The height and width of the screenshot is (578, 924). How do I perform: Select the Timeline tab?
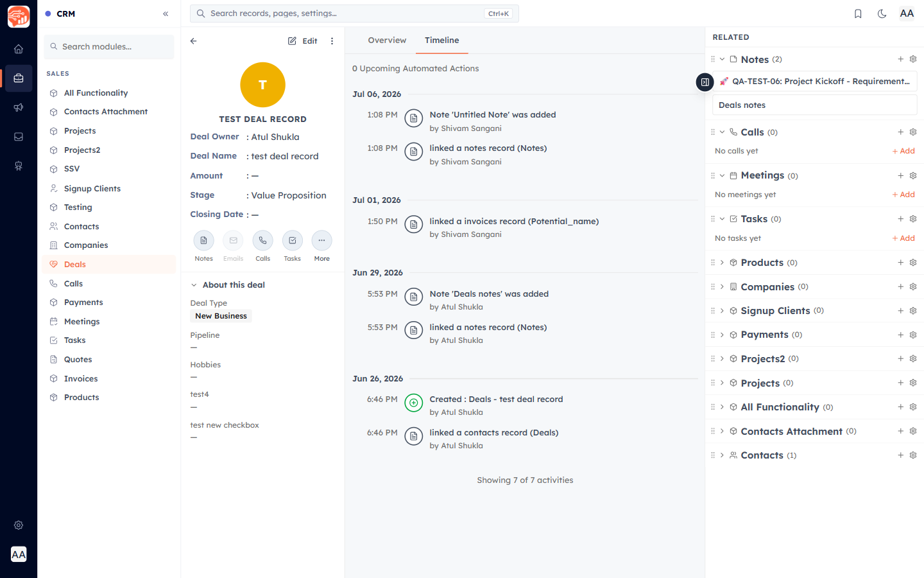442,40
